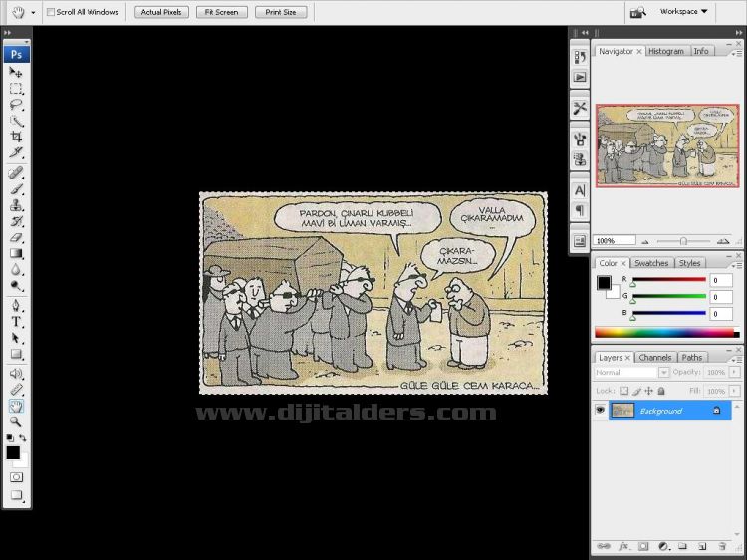Select the Pen tool

point(16,306)
